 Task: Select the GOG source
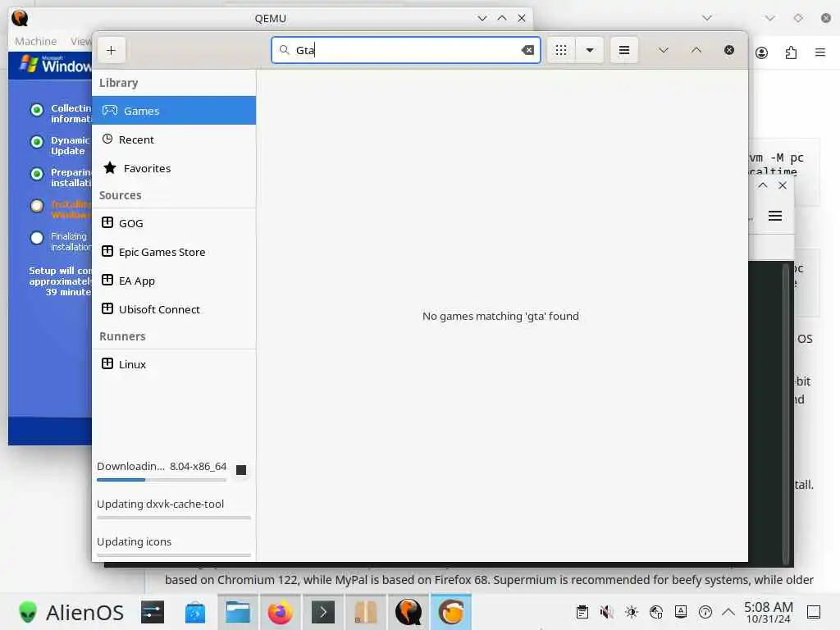[x=174, y=223]
